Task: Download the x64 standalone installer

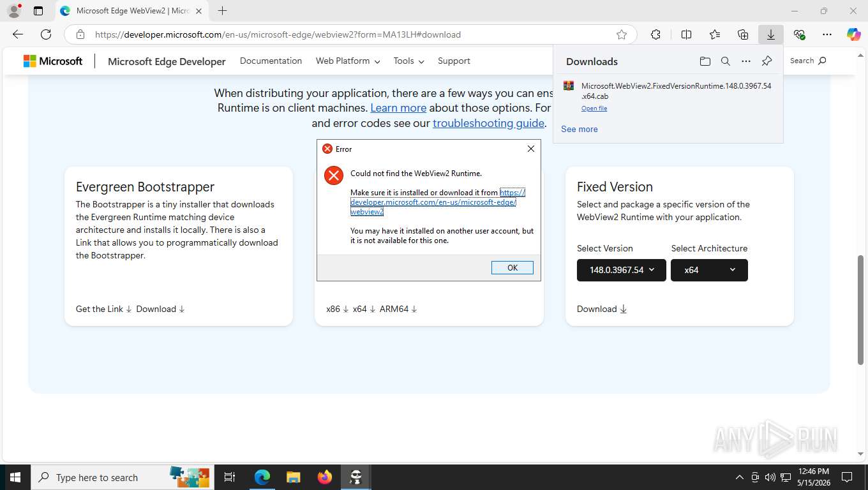Action: click(x=364, y=309)
